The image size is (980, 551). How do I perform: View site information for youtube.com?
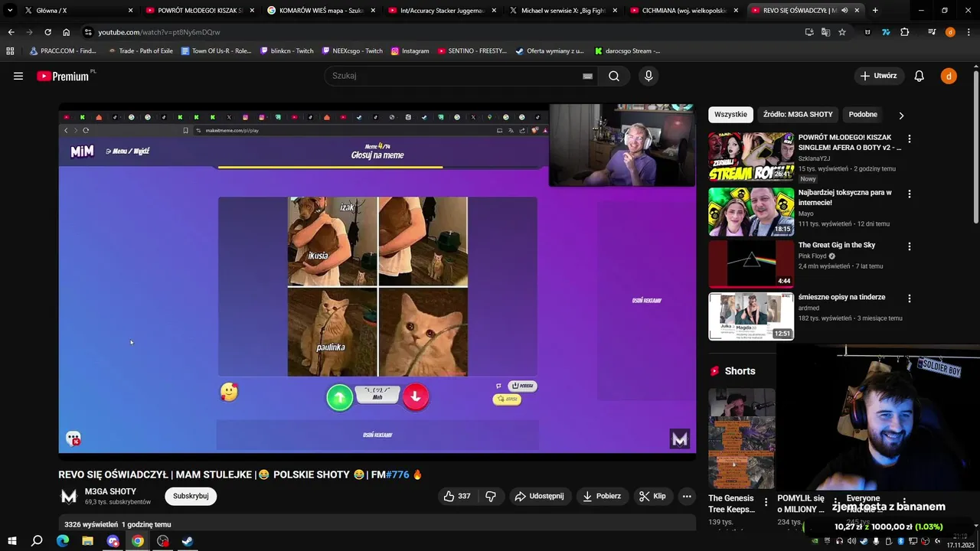[x=89, y=32]
